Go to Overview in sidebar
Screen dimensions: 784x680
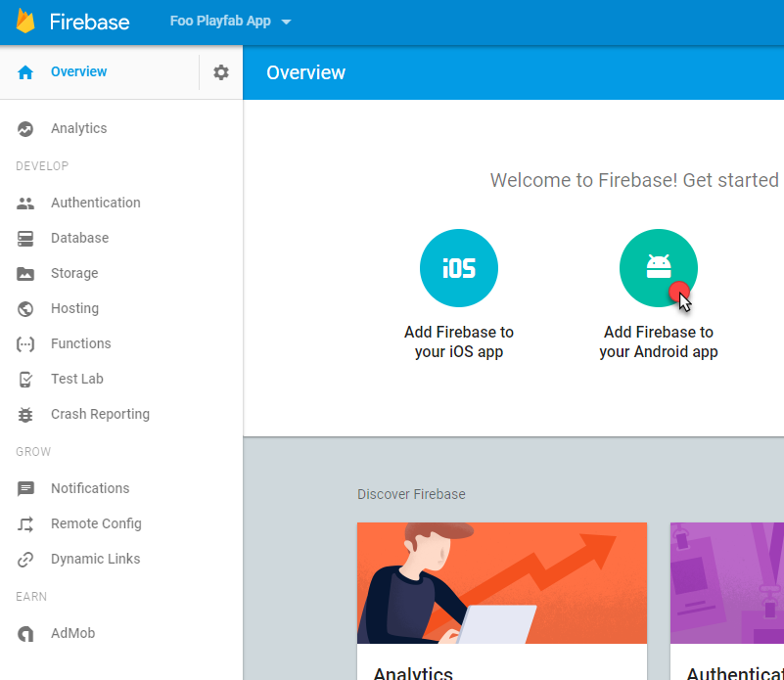pyautogui.click(x=79, y=71)
